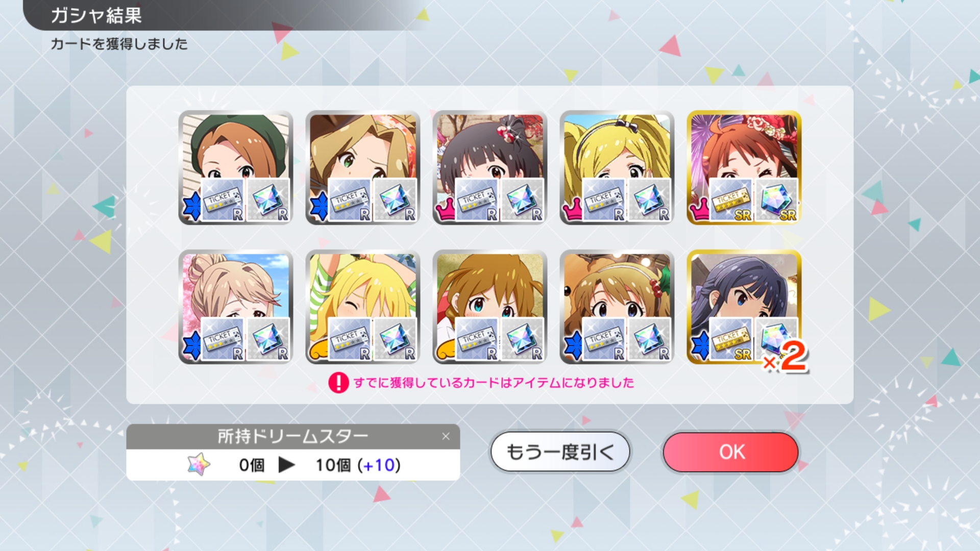The height and width of the screenshot is (551, 980).
Task: Click the blue snowflake icon on the hair-bun card
Action: pyautogui.click(x=191, y=345)
